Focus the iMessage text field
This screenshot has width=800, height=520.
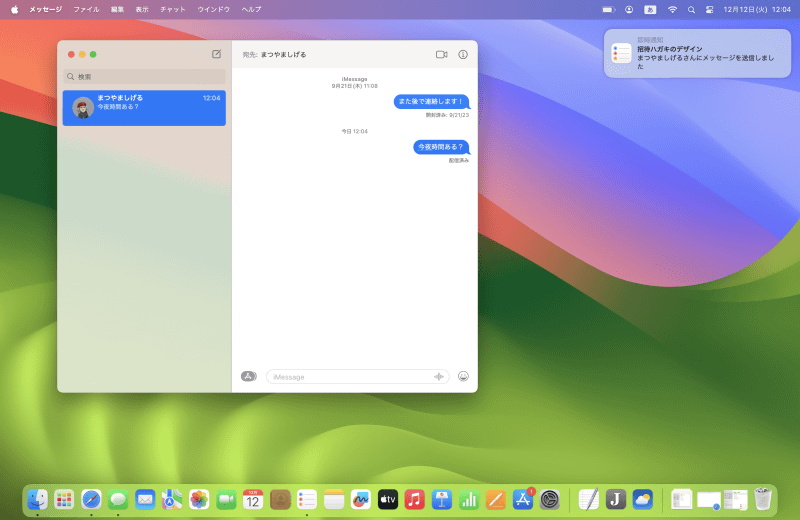pos(357,377)
